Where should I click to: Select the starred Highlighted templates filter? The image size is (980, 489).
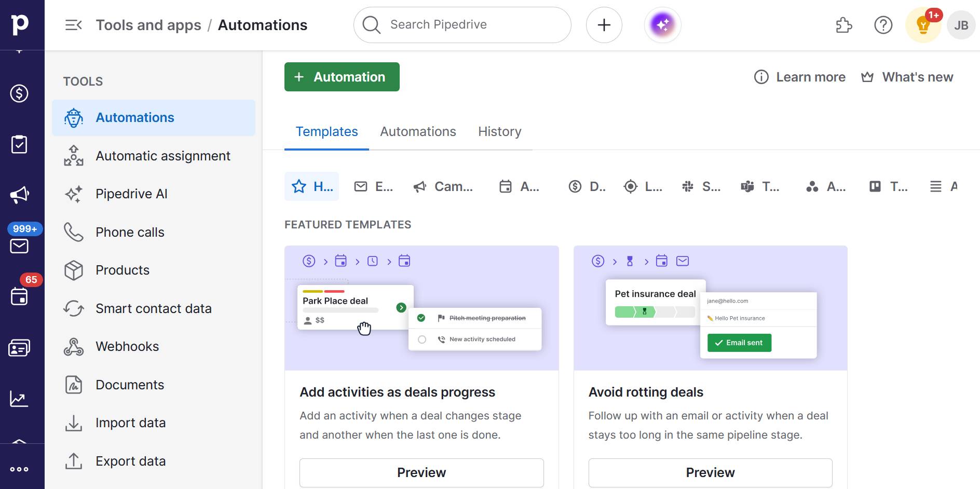coord(311,186)
